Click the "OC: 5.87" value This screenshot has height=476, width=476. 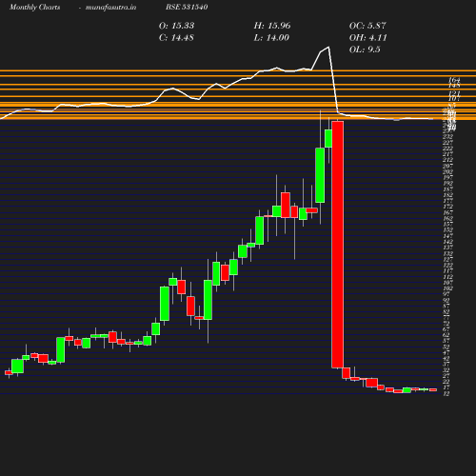[367, 26]
